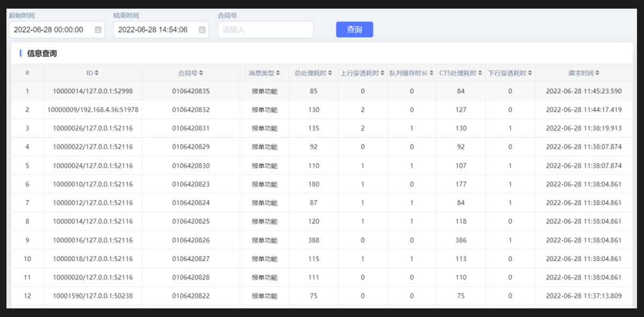Viewport: 644px width, 317px height.
Task: Toggle the 下行穿透耗时 sort arrows
Action: pyautogui.click(x=530, y=73)
